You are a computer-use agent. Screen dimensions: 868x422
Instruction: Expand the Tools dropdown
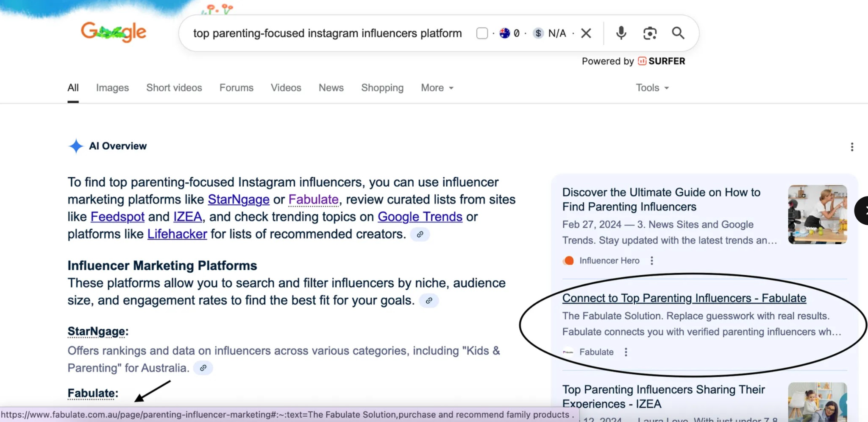652,88
